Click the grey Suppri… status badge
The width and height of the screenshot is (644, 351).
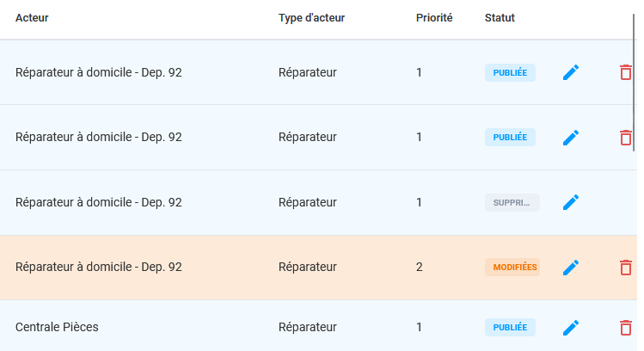coord(512,203)
